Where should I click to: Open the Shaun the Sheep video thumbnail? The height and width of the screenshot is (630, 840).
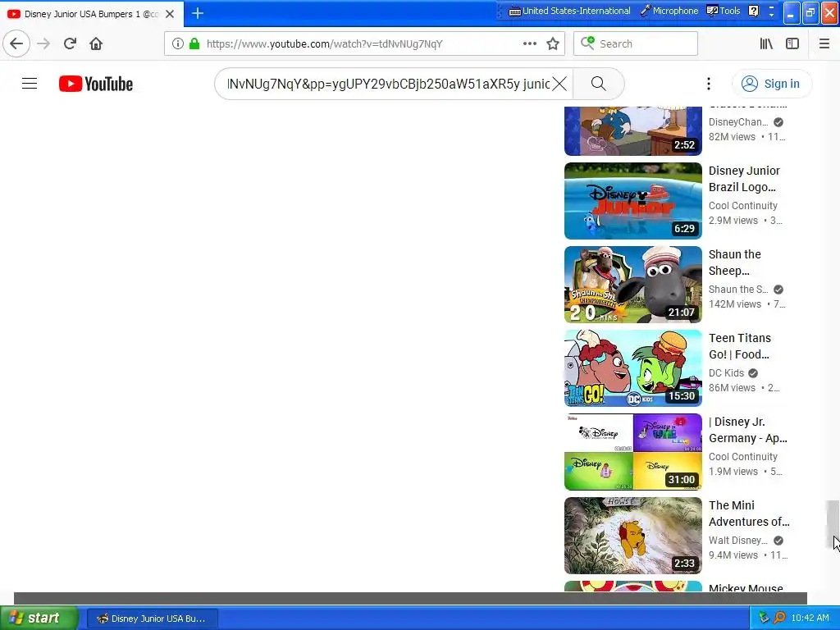(x=632, y=285)
